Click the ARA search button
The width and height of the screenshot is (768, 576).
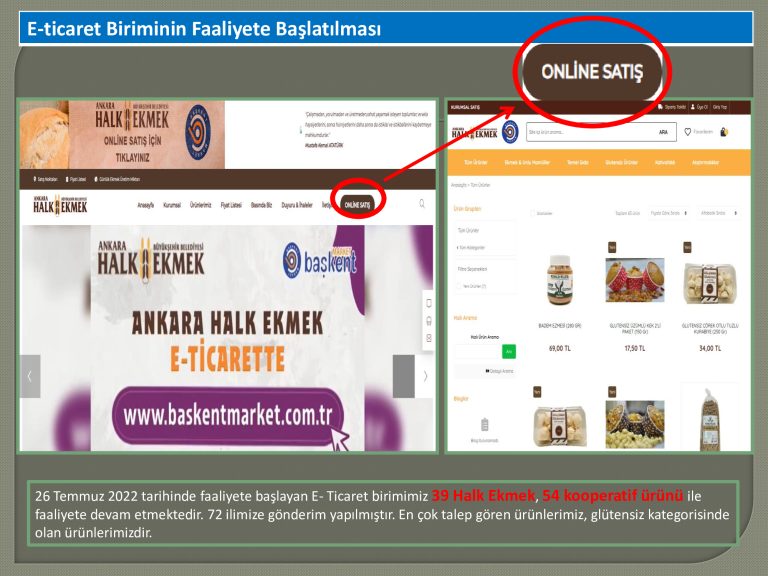[663, 132]
